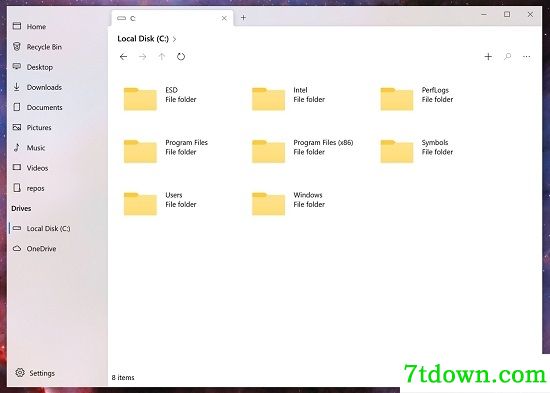Viewport: 550px width, 393px height.
Task: Click the Program Files (x86) name text
Action: 323,142
